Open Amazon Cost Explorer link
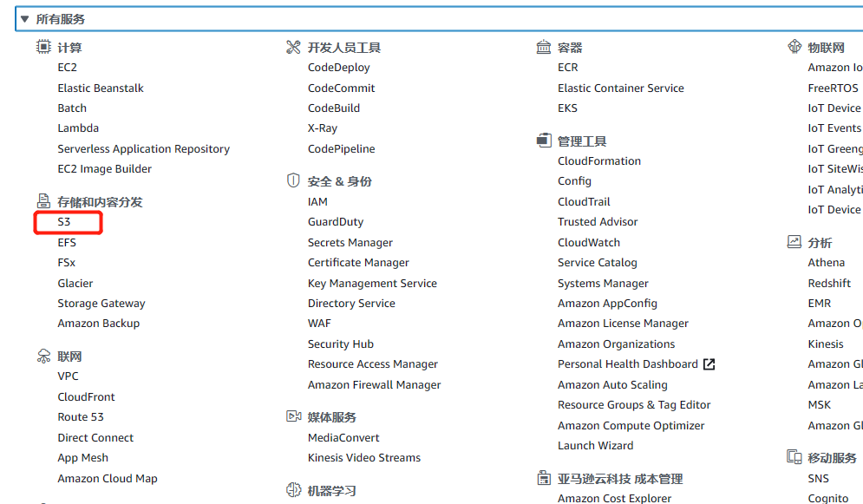 [614, 498]
